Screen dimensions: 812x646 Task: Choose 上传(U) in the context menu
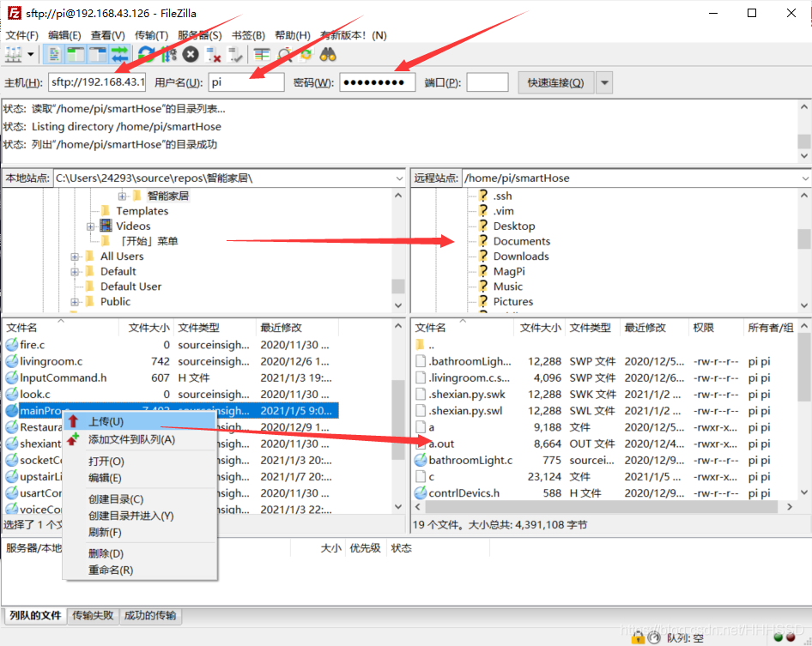[139, 421]
